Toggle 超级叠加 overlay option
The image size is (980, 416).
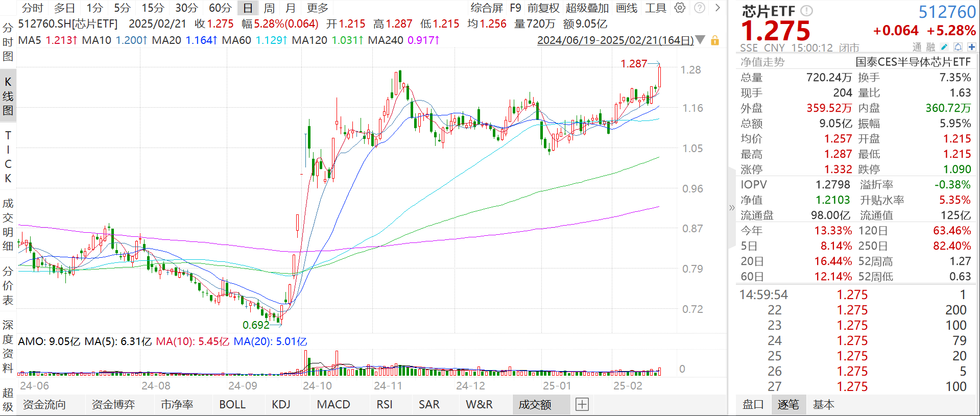tap(587, 8)
